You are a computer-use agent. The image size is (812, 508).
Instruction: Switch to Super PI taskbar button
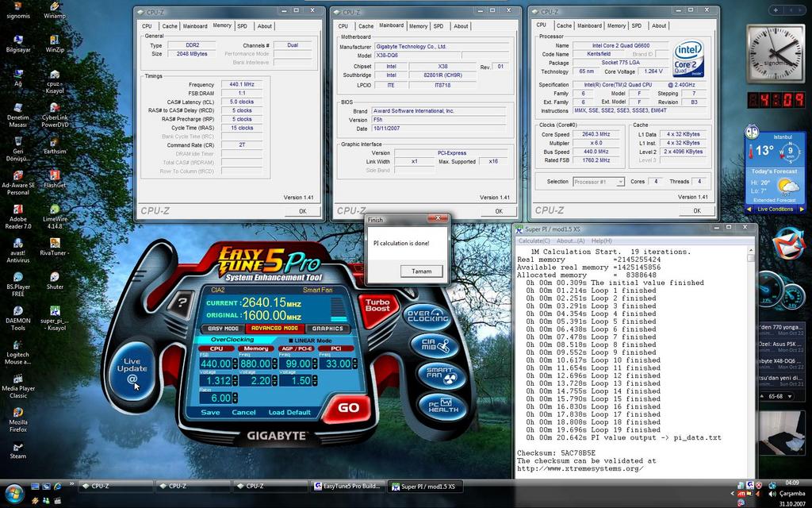[x=426, y=487]
